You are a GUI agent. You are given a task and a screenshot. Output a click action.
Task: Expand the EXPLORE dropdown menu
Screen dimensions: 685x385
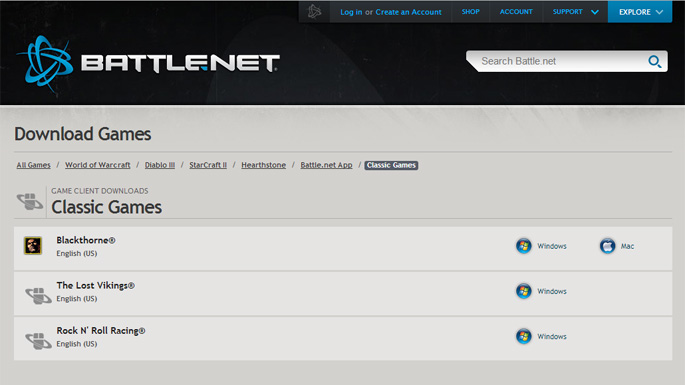(640, 12)
